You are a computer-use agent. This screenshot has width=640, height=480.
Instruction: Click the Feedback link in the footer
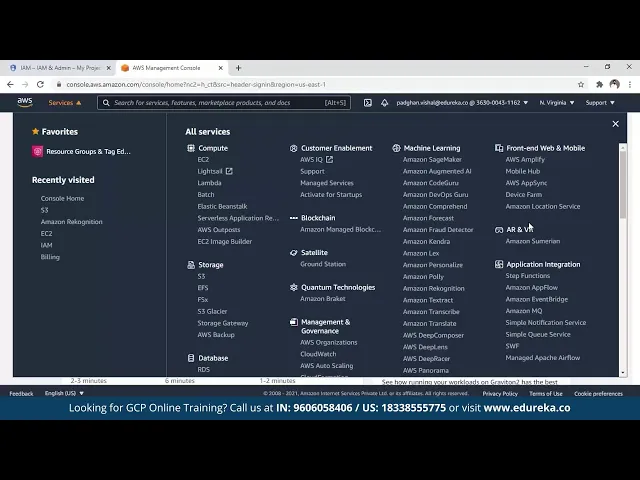click(21, 393)
